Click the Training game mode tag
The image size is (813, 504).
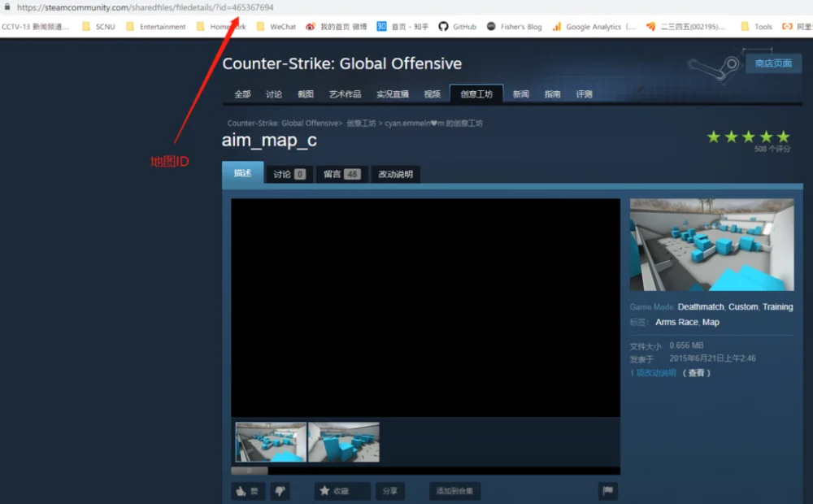click(778, 307)
